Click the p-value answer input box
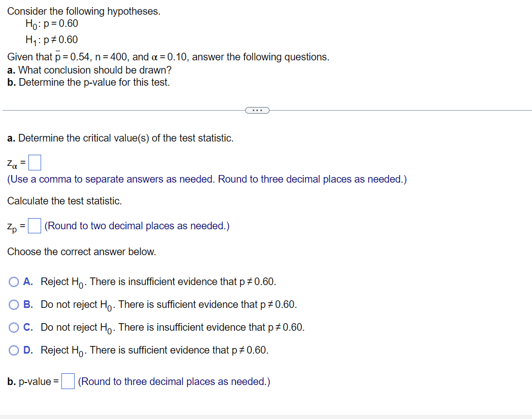This screenshot has width=532, height=419. pyautogui.click(x=68, y=381)
